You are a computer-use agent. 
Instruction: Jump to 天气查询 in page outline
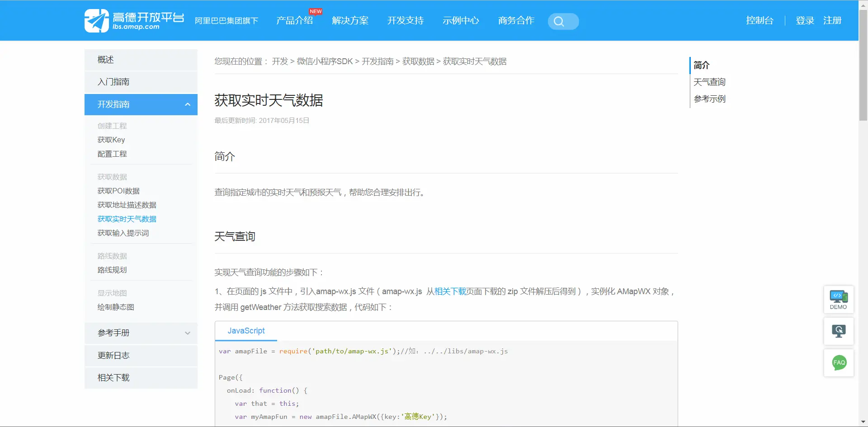point(709,82)
